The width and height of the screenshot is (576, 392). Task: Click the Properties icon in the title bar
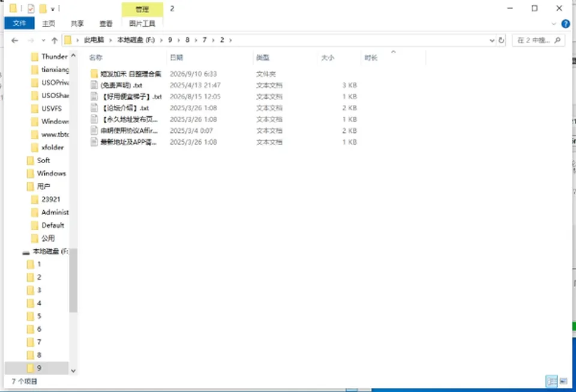click(31, 8)
